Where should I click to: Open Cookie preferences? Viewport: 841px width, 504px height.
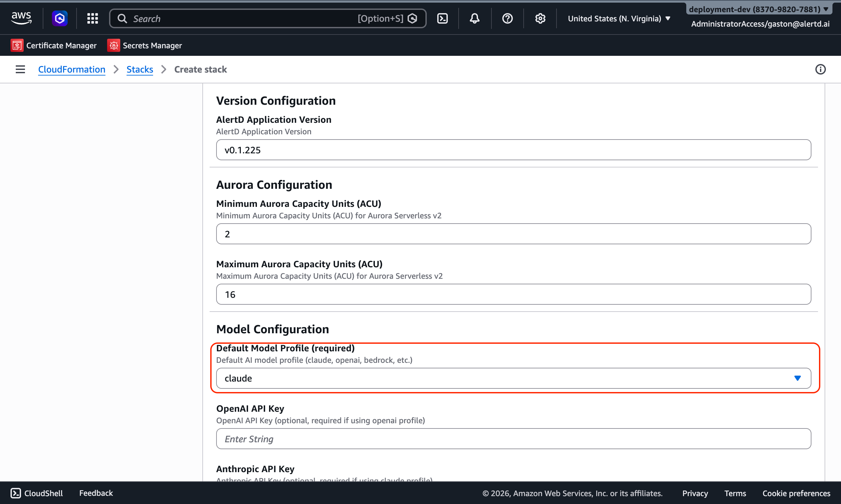pyautogui.click(x=796, y=493)
